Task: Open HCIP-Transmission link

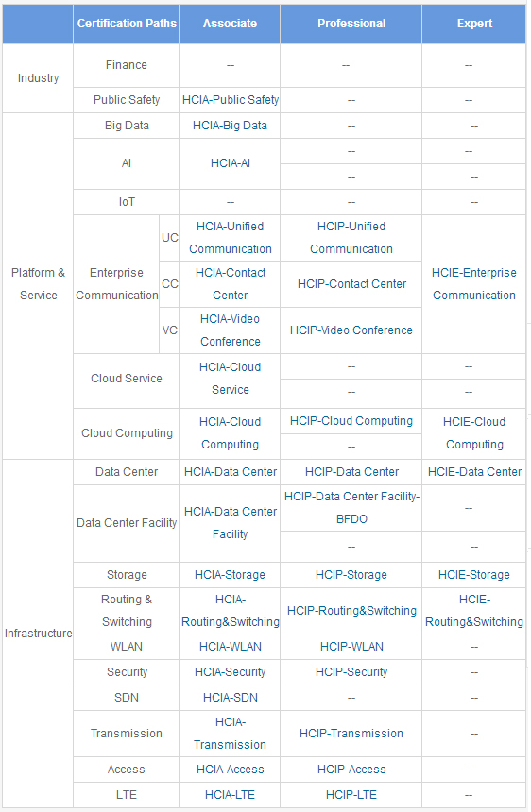Action: [x=351, y=734]
